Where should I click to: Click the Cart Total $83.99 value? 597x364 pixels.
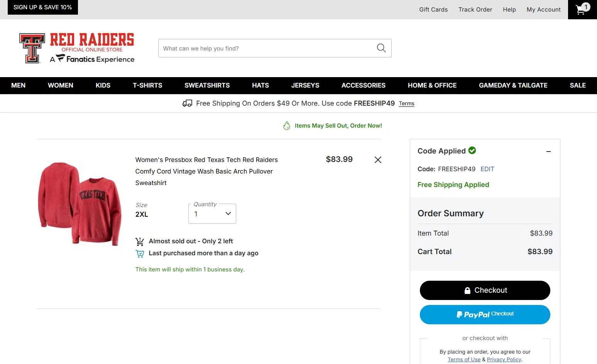point(540,251)
